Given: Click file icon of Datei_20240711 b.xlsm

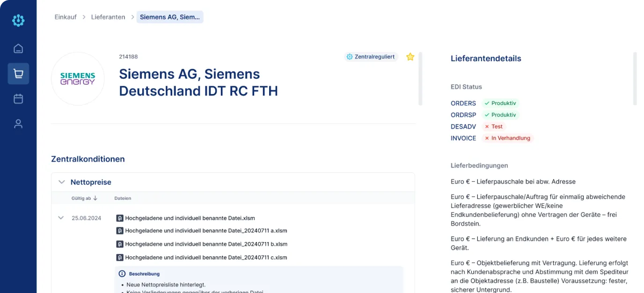Looking at the screenshot, I should [x=119, y=244].
